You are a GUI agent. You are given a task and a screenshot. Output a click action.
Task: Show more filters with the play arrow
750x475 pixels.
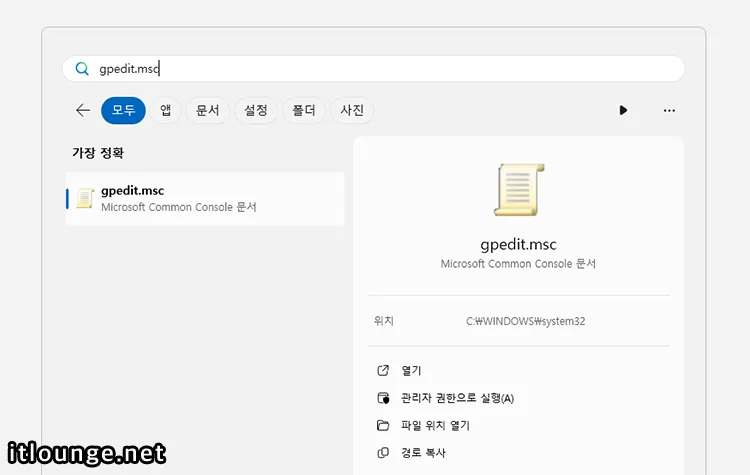623,110
